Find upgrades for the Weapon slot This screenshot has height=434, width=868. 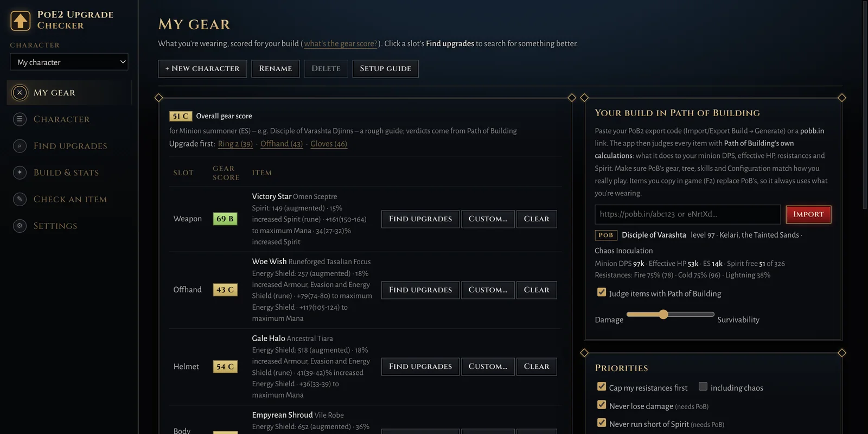pyautogui.click(x=420, y=219)
